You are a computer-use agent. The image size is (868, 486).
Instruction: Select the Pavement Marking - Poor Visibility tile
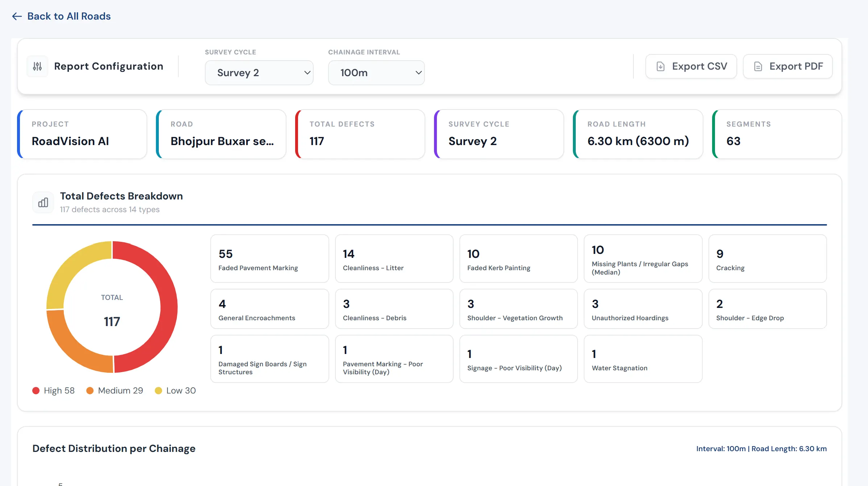394,359
